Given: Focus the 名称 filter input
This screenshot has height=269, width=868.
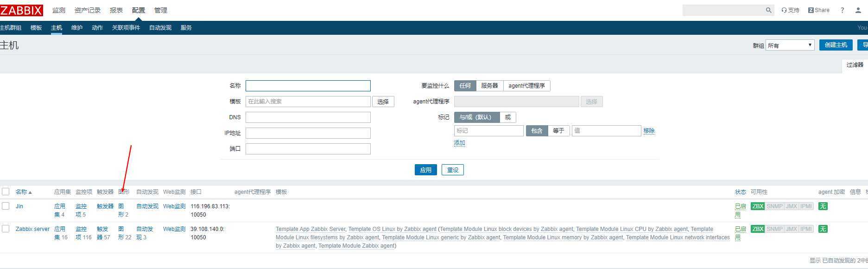Looking at the screenshot, I should coord(308,86).
